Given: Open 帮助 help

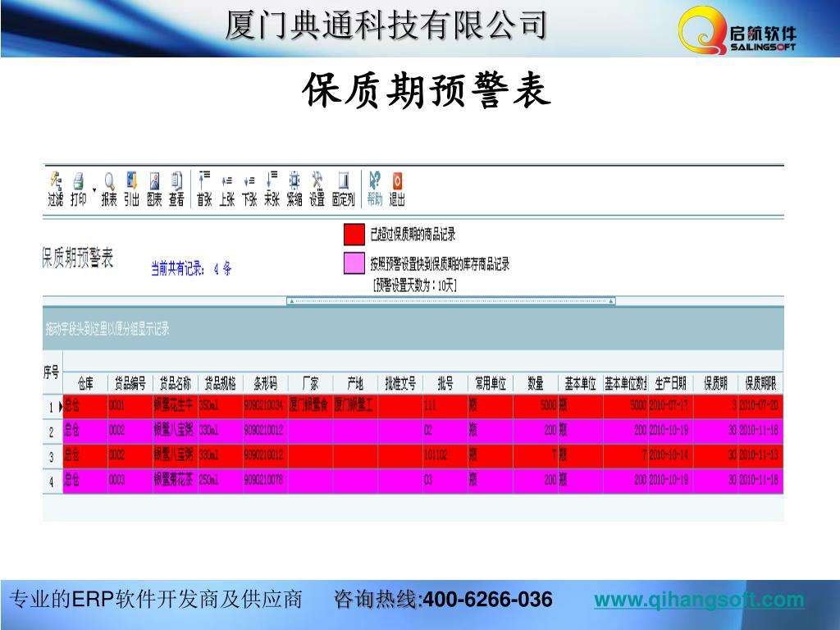Looking at the screenshot, I should [375, 189].
